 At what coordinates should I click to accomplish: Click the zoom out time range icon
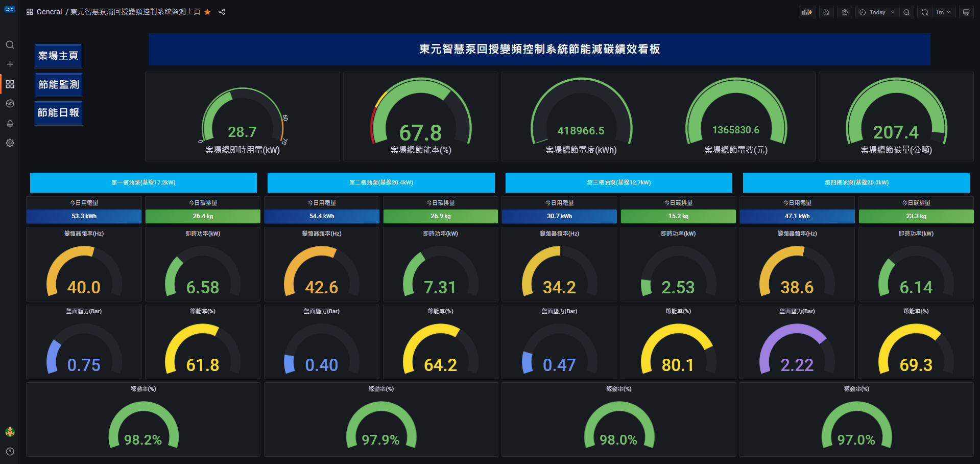[x=906, y=12]
